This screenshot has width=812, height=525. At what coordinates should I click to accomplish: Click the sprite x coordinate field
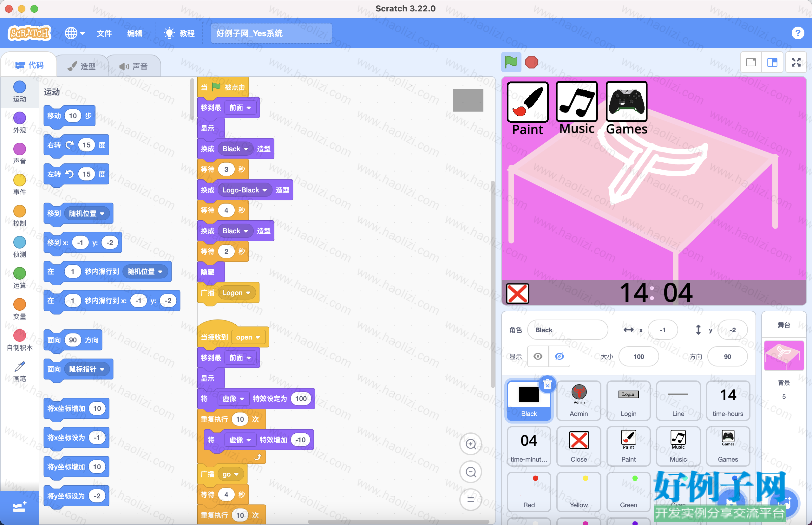tap(663, 330)
